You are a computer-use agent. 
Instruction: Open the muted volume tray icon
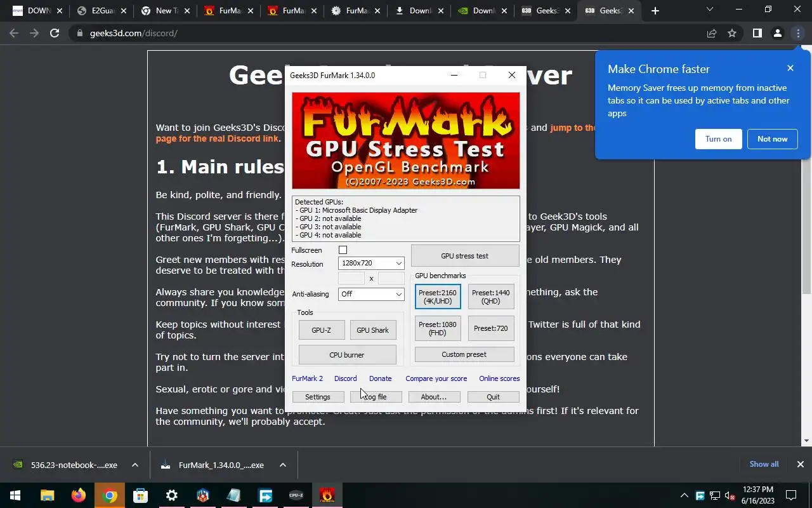click(730, 495)
